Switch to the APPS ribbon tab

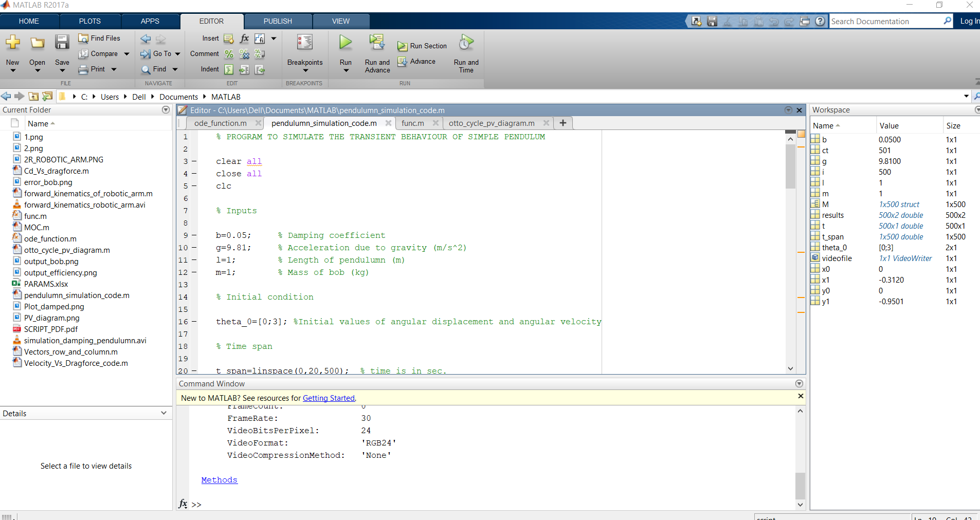pyautogui.click(x=150, y=21)
